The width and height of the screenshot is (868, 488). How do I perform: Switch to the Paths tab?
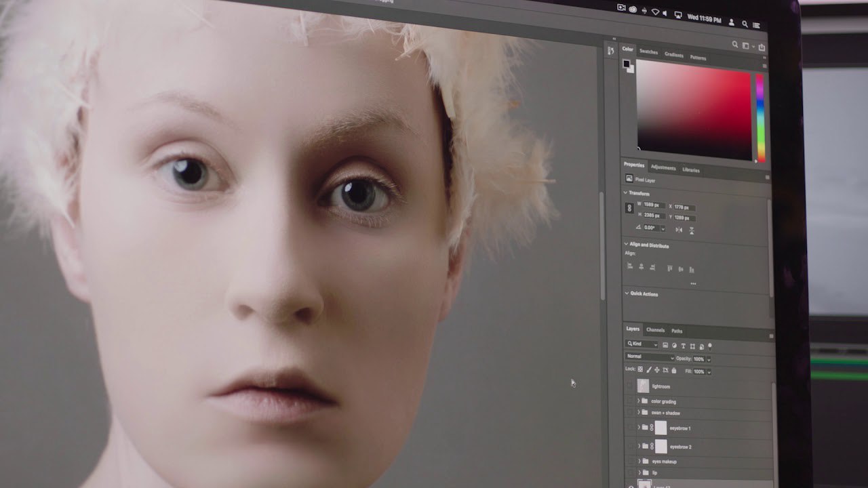[x=677, y=331]
